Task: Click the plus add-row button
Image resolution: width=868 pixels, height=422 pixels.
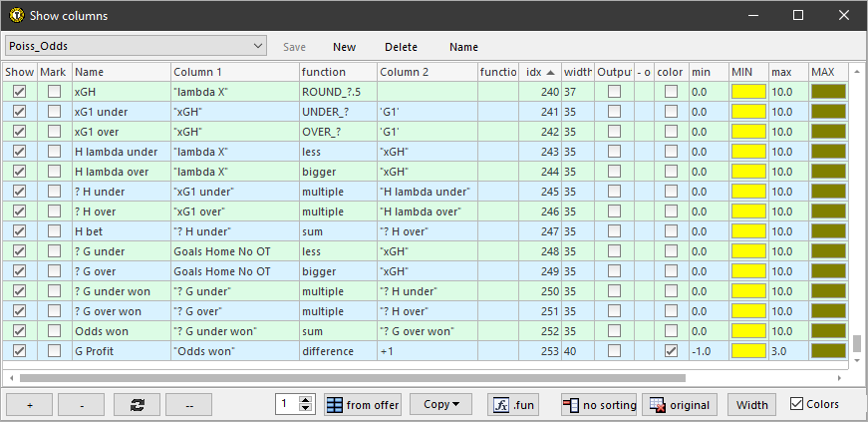Action: pos(29,405)
